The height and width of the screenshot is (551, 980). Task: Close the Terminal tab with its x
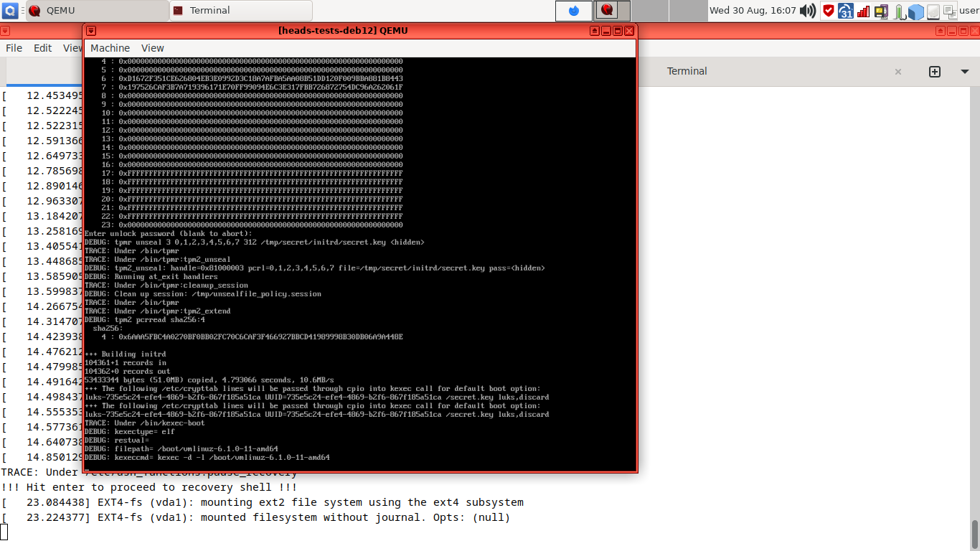point(897,71)
